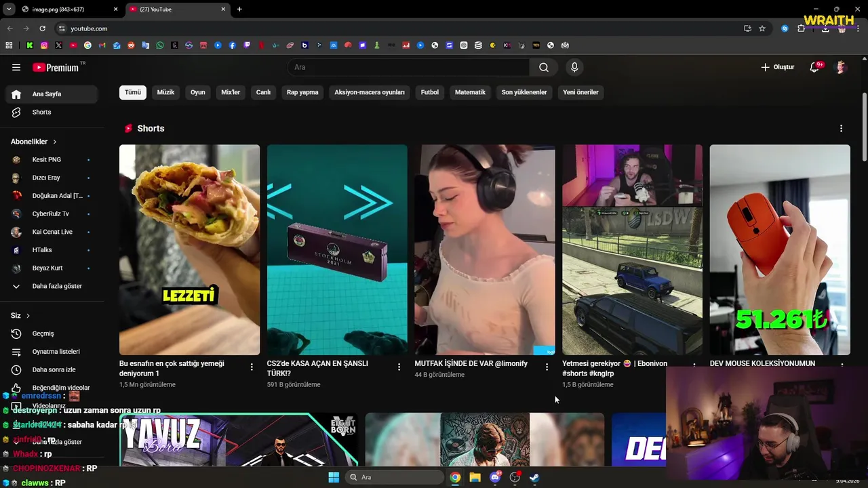Open Twitch bookmark in bookmarks bar
The image size is (868, 488).
(247, 45)
